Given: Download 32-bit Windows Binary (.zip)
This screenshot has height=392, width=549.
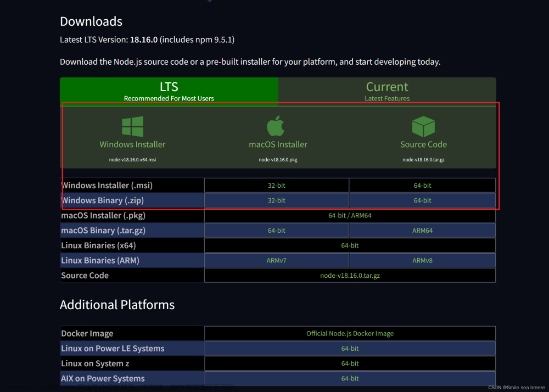Looking at the screenshot, I should 277,200.
